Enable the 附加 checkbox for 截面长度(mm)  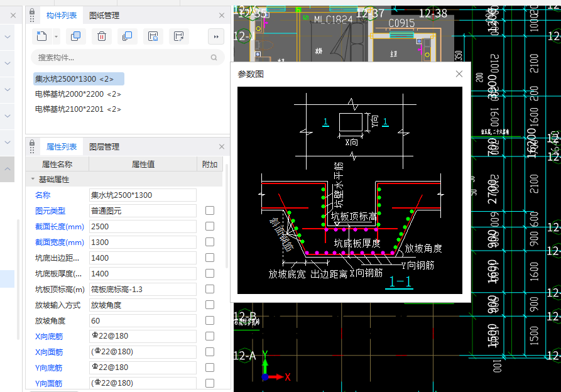tap(209, 226)
